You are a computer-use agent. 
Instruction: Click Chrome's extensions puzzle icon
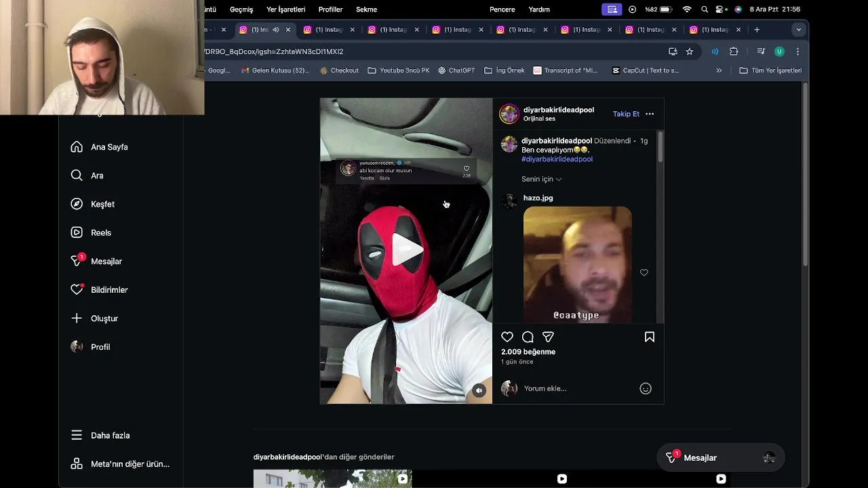click(734, 52)
